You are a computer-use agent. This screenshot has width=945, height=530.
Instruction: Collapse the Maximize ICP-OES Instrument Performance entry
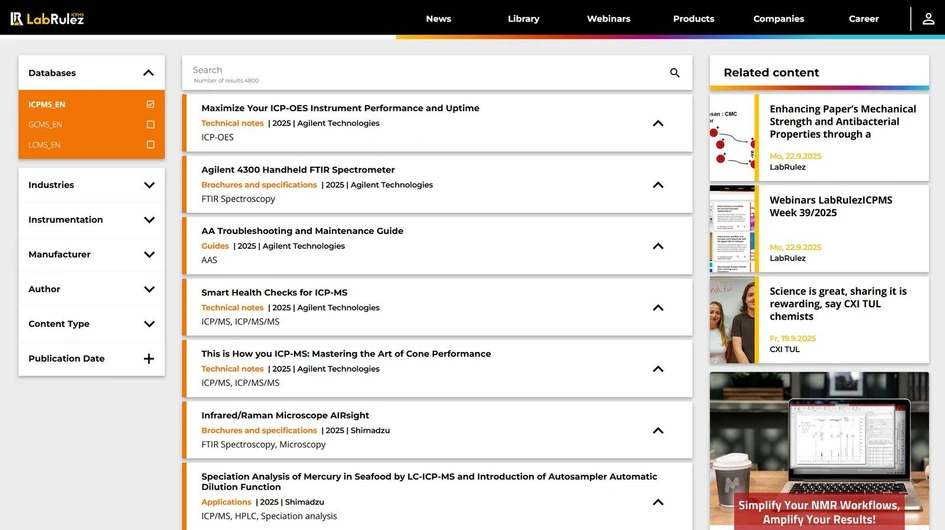(658, 124)
